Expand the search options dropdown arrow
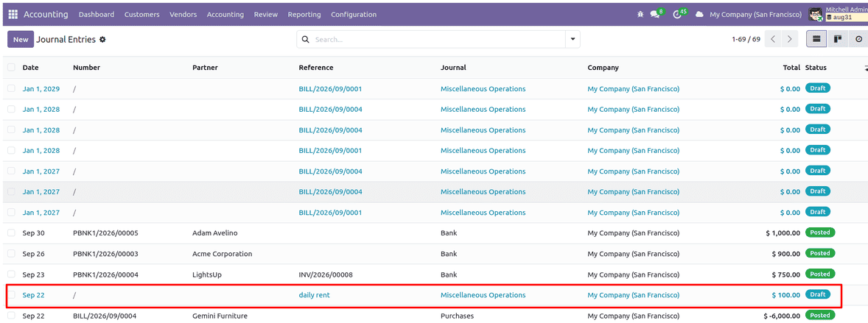The width and height of the screenshot is (868, 323). point(573,39)
